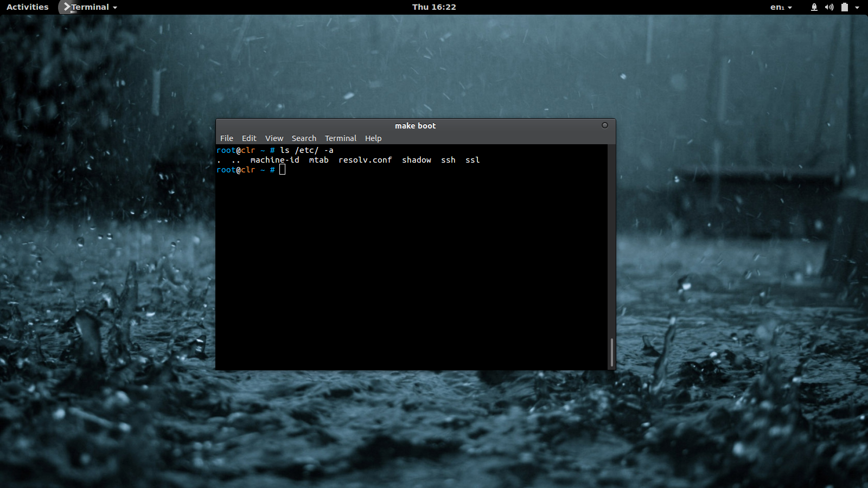Expand the system menu arrow in top bar

point(857,8)
